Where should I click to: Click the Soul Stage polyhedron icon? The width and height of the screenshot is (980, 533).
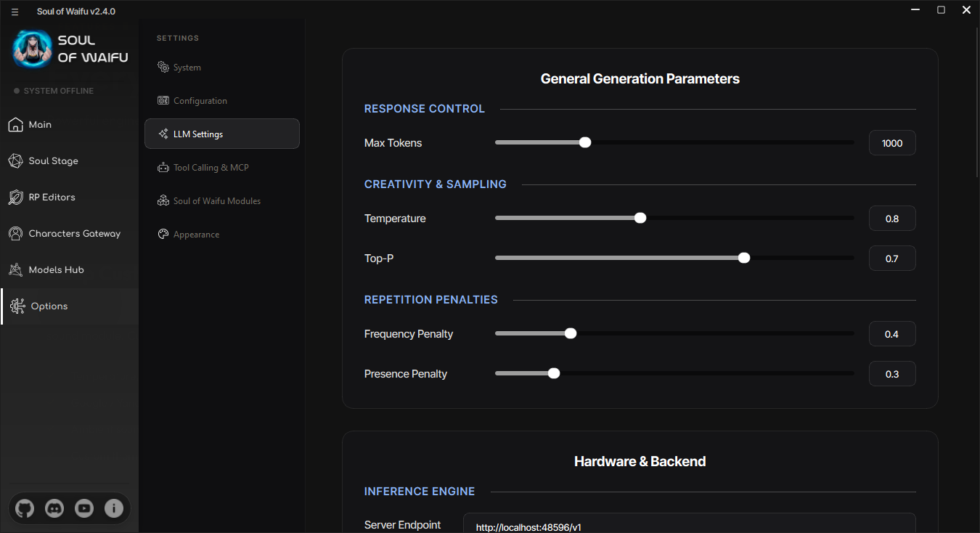(15, 161)
